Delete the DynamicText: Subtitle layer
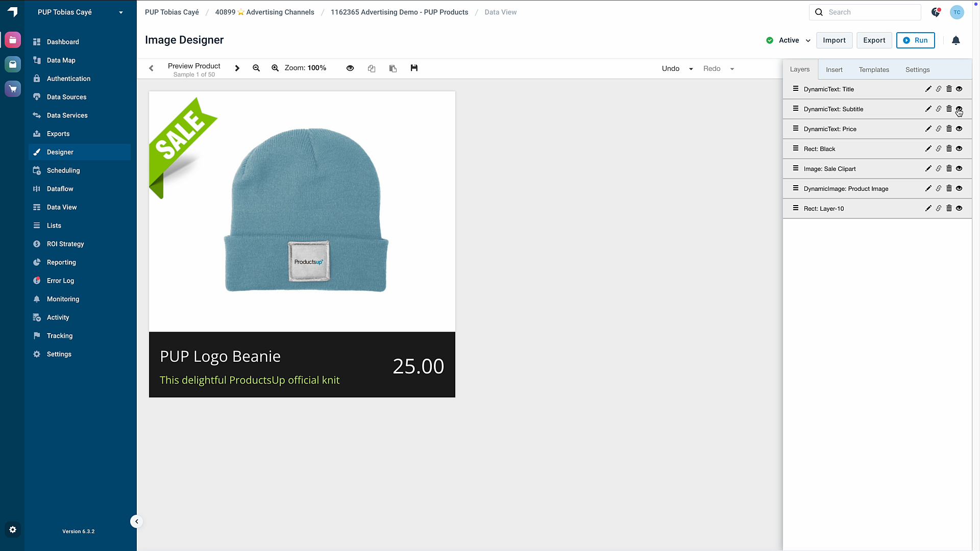 click(949, 109)
